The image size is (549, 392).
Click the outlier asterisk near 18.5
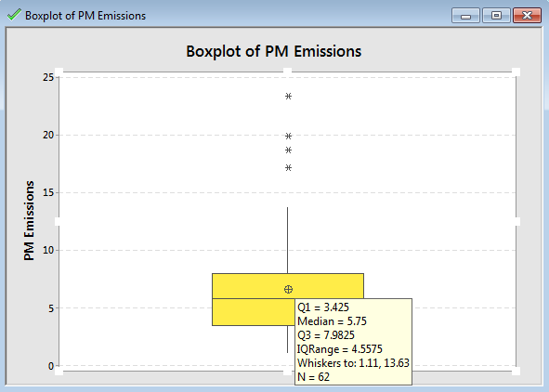click(x=288, y=150)
